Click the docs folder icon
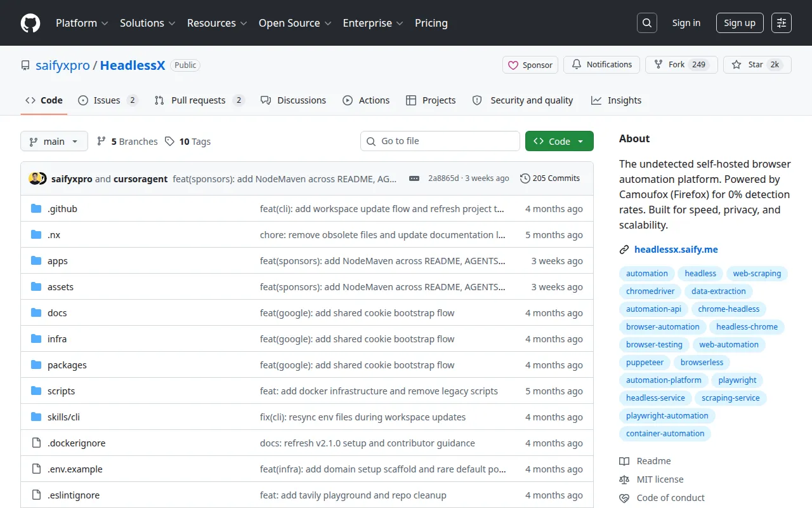The width and height of the screenshot is (812, 508). [36, 313]
